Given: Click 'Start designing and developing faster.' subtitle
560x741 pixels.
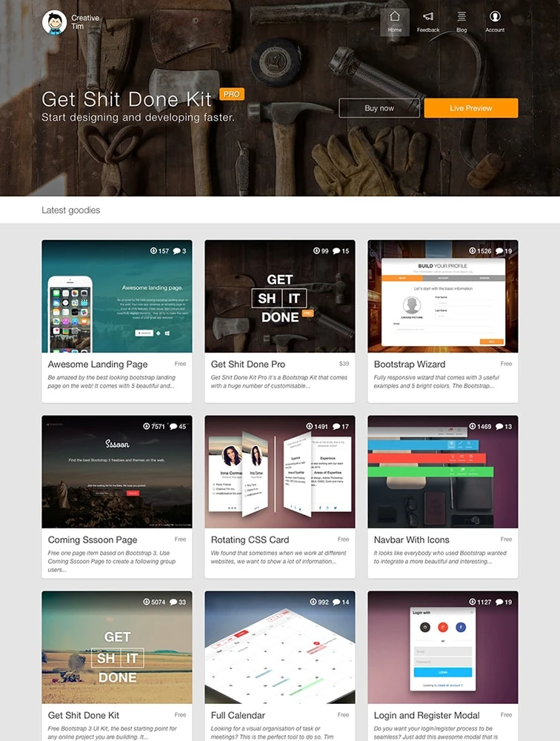Looking at the screenshot, I should pyautogui.click(x=138, y=117).
